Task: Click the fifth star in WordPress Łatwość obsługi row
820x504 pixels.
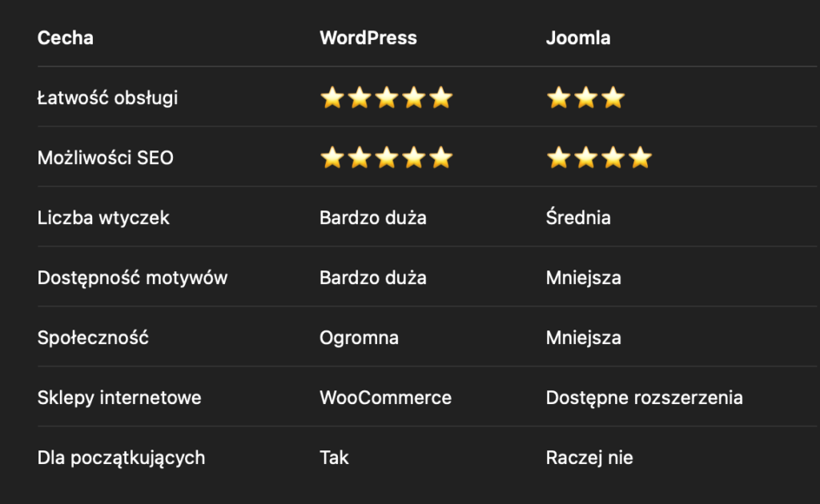Action: [x=441, y=98]
